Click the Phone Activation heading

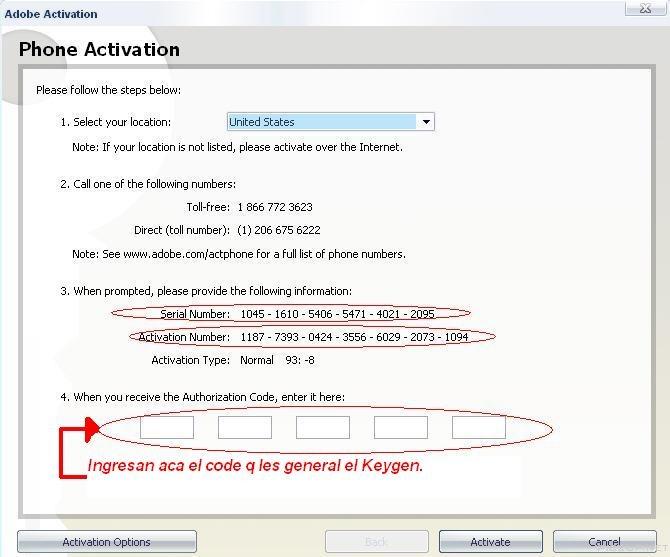point(99,50)
